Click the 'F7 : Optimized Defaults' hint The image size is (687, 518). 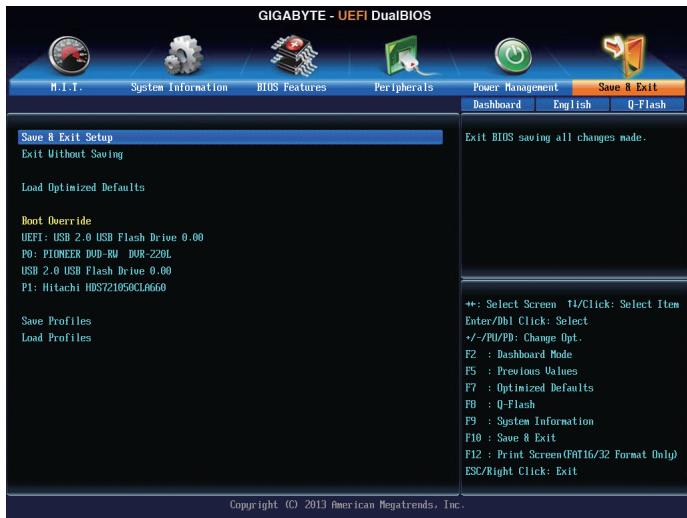(x=529, y=387)
